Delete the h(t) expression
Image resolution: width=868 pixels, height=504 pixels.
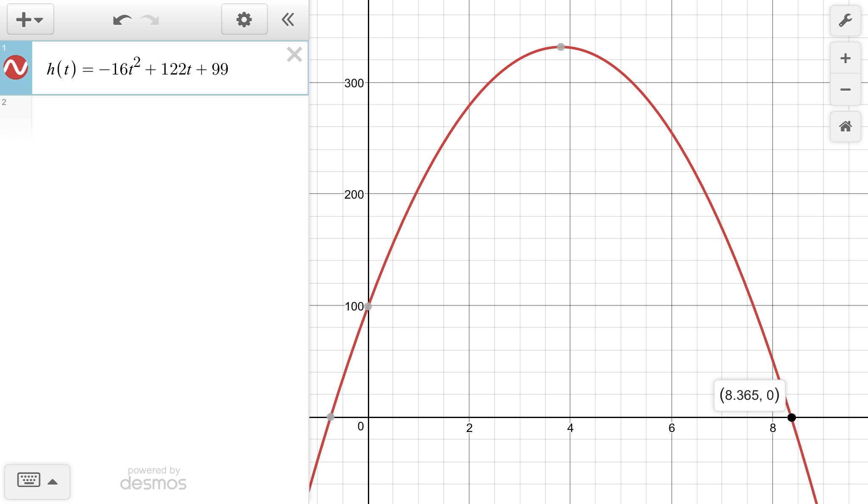coord(294,55)
